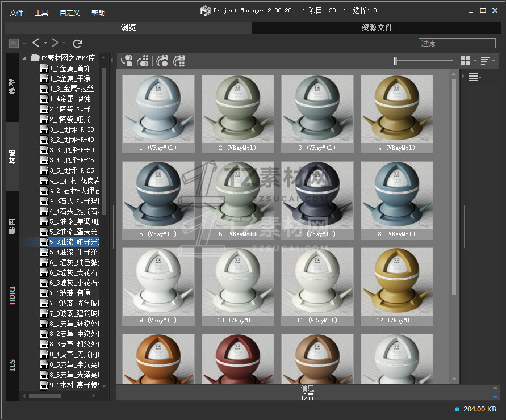Expand the right side panel arrow

click(463, 75)
